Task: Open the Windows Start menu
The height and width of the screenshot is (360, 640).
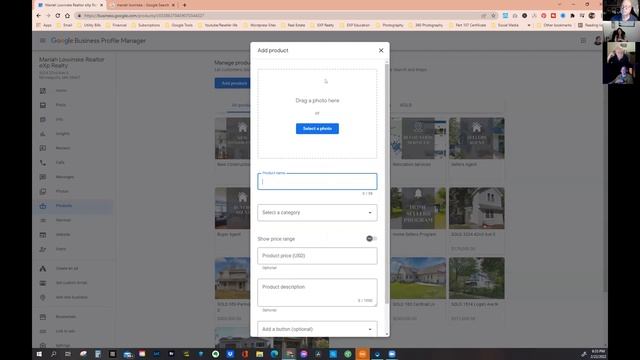Action: (x=39, y=354)
